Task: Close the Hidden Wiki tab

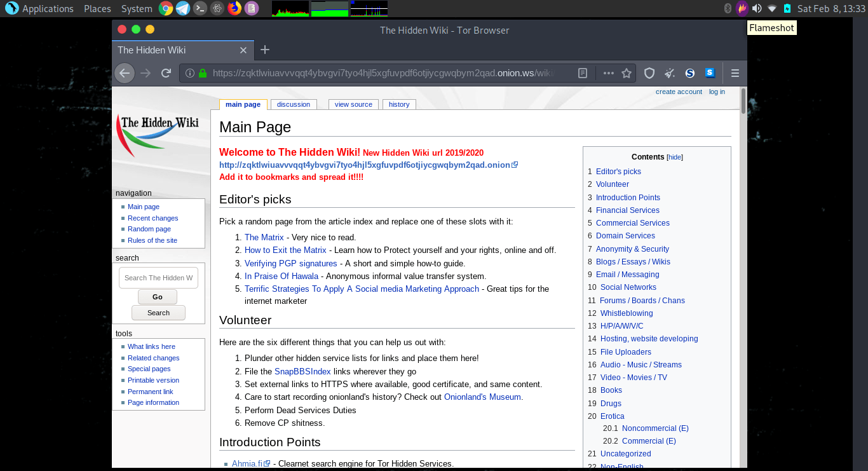Action: pos(243,50)
